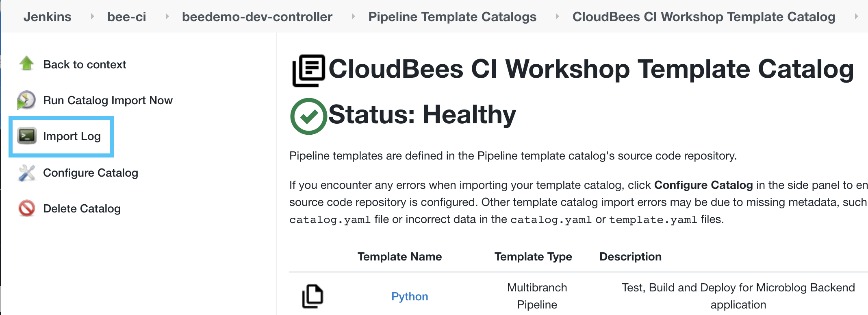The height and width of the screenshot is (315, 868).
Task: Click the Configure Catalog wrench icon
Action: [27, 173]
